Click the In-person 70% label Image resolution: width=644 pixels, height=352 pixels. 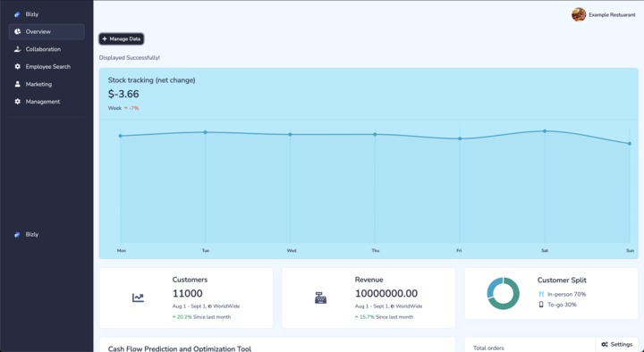pyautogui.click(x=567, y=294)
